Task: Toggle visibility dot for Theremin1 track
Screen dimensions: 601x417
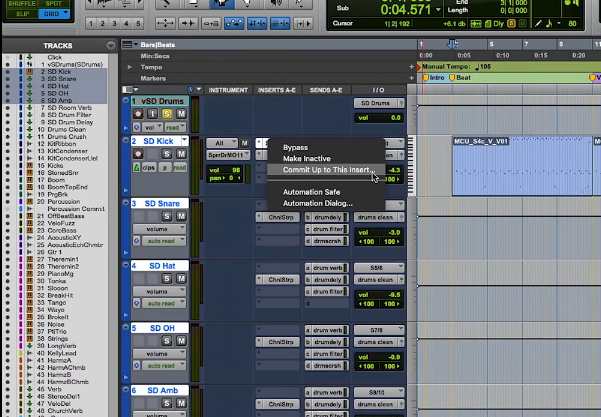Action: [x=7, y=259]
